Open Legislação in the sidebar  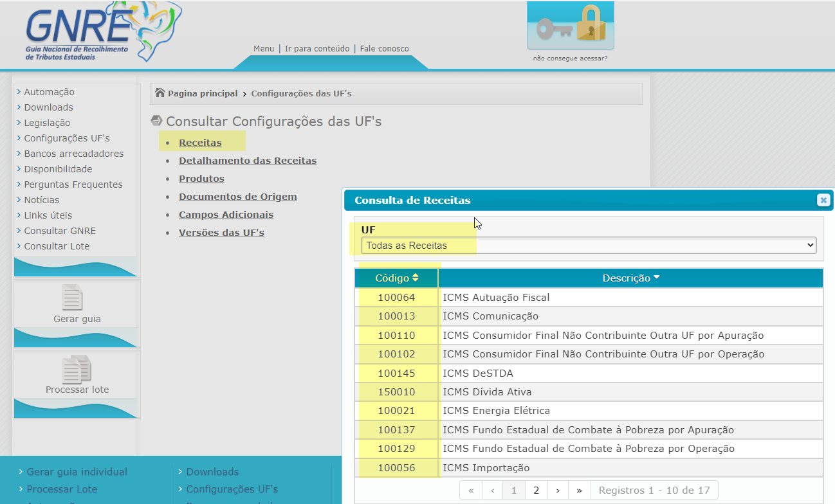click(47, 123)
